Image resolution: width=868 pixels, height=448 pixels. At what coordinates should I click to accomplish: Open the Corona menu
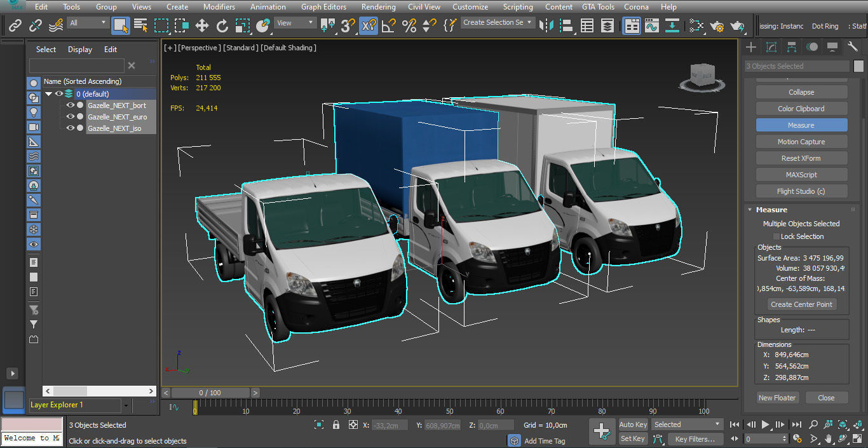click(x=636, y=7)
